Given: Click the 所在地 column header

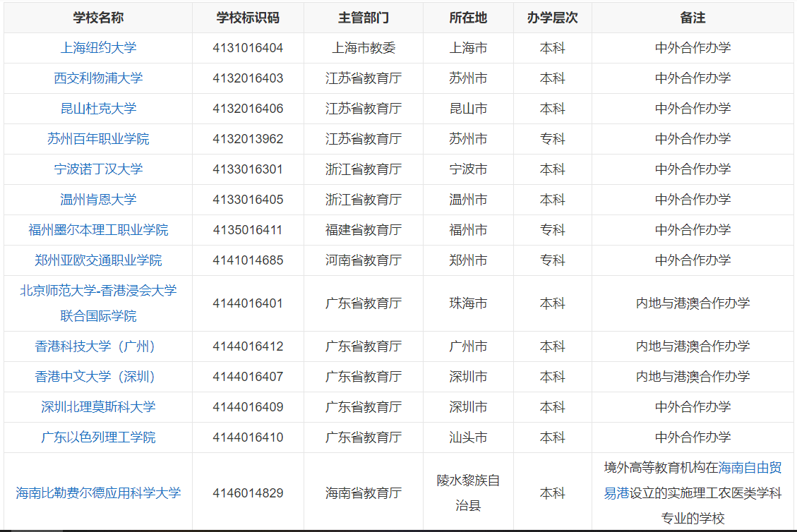Looking at the screenshot, I should [x=468, y=18].
